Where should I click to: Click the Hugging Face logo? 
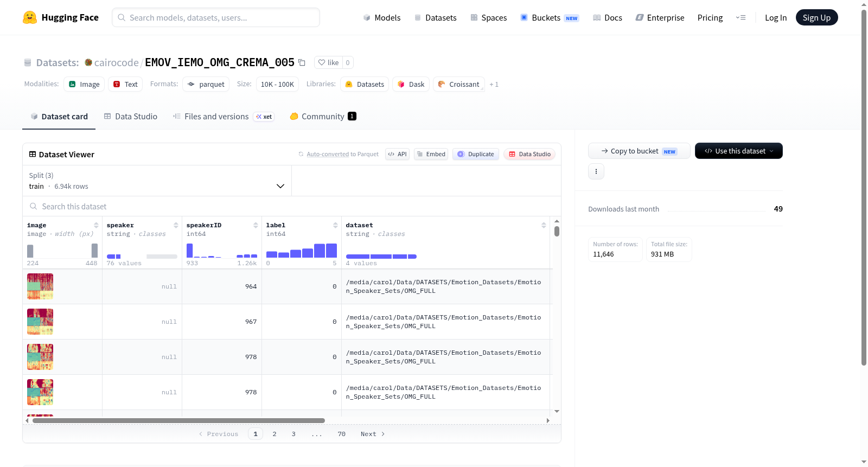point(60,17)
